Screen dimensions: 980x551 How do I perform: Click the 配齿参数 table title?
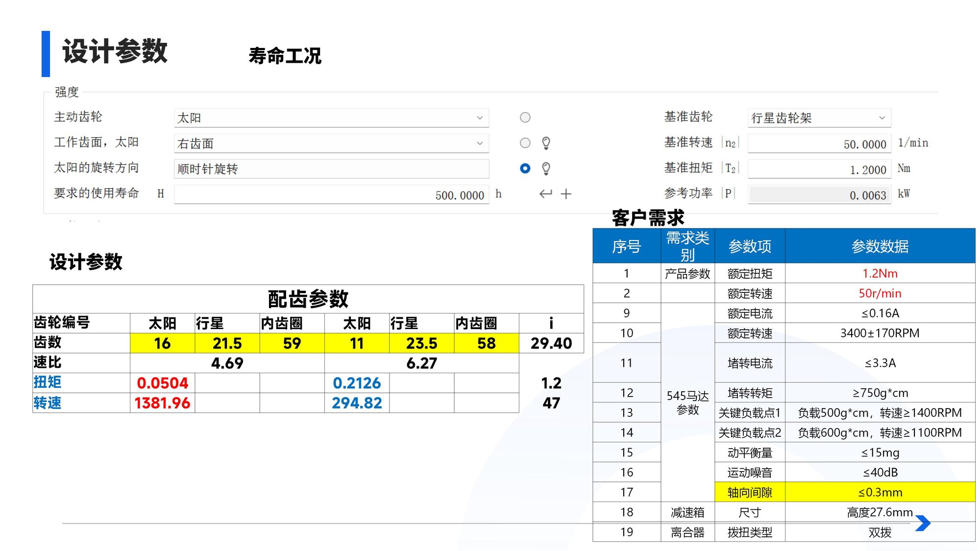click(x=308, y=299)
